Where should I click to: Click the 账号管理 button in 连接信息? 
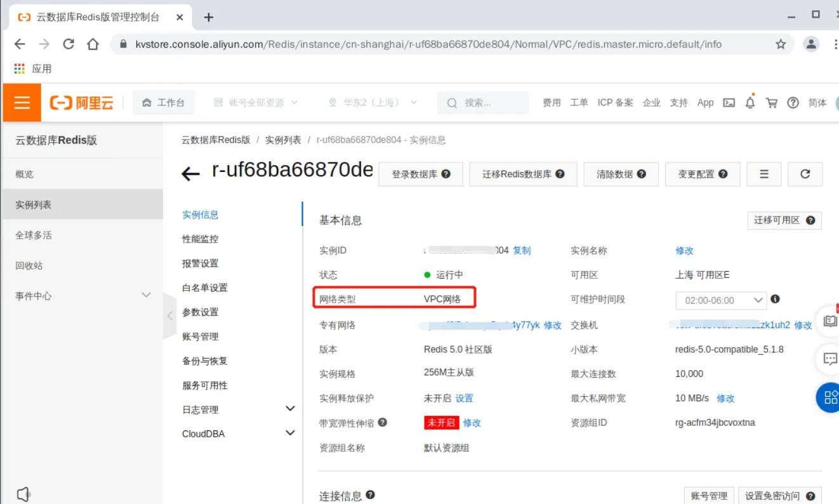click(709, 496)
